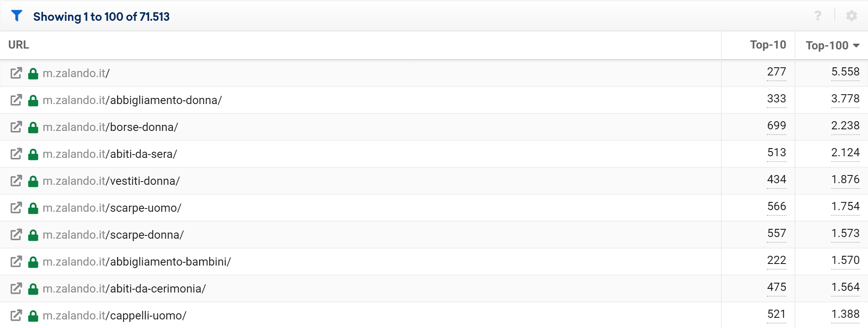Screen dimensions: 868x328
Task: Click the 'Showing 1 to 100 of 71.513' title
Action: (x=101, y=17)
